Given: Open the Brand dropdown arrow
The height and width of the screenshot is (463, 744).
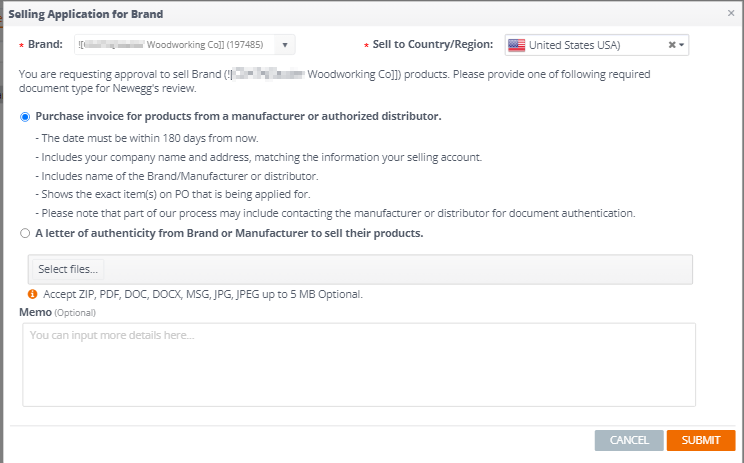Looking at the screenshot, I should click(x=285, y=45).
